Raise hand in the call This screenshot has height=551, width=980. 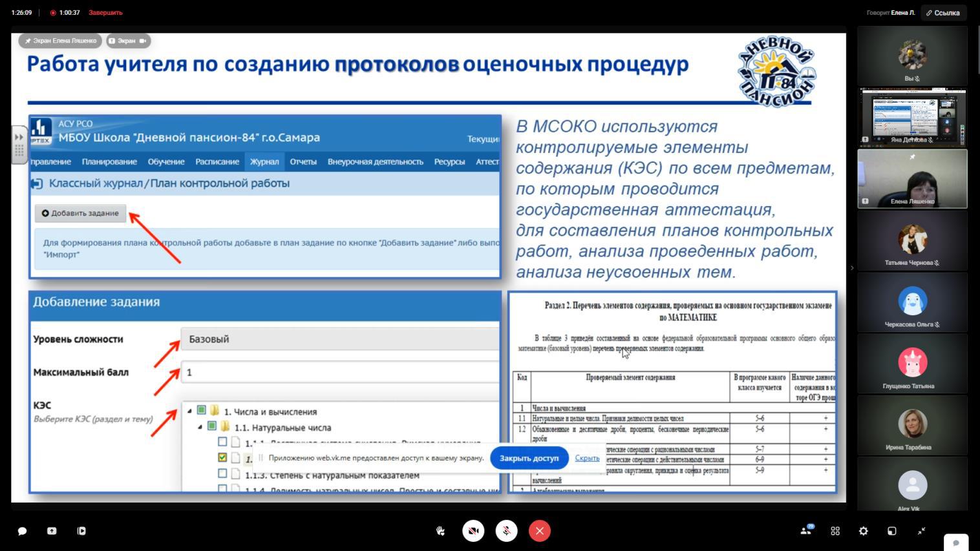pos(440,531)
